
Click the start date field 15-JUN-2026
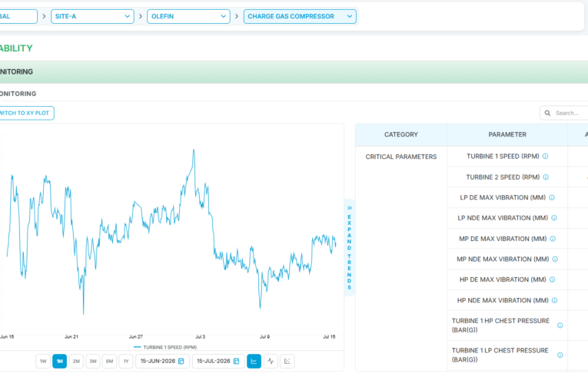(162, 362)
